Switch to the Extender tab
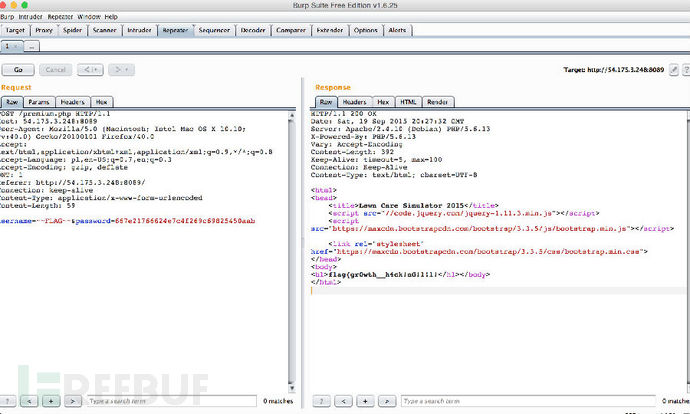The width and height of the screenshot is (690, 414). pyautogui.click(x=330, y=30)
